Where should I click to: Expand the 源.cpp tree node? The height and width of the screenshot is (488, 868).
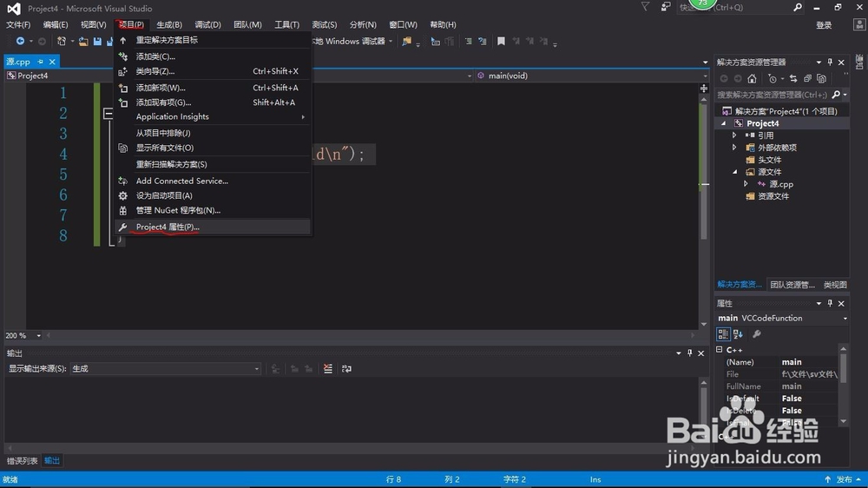(746, 184)
